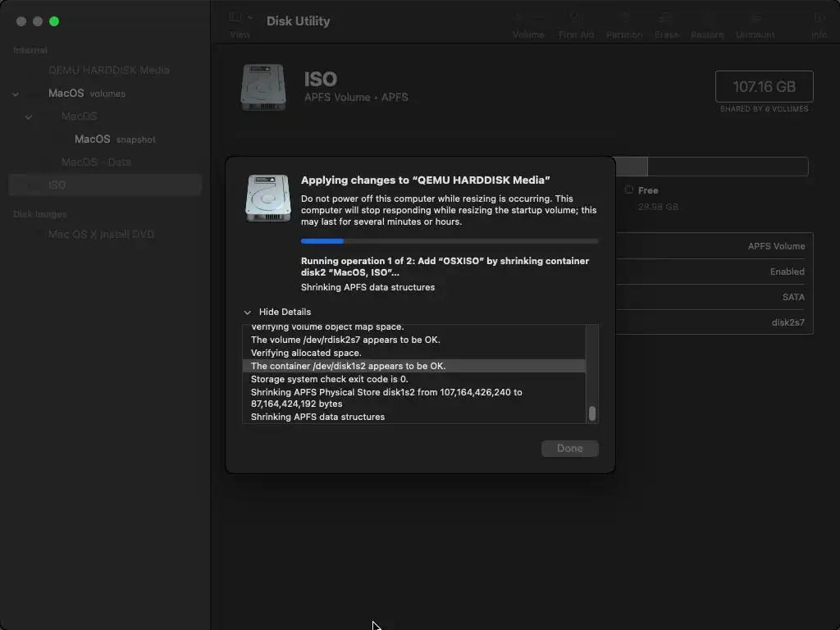Show the Info toolbar item
This screenshot has width=840, height=630.
819,25
